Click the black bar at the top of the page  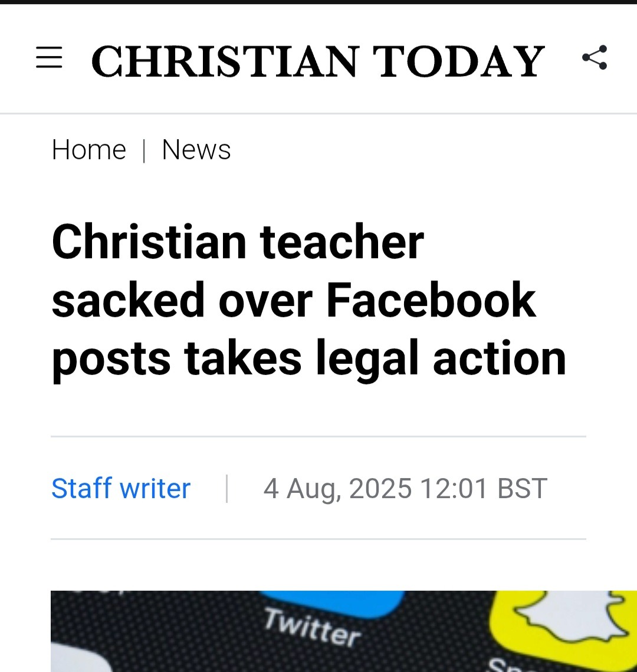click(318, 2)
